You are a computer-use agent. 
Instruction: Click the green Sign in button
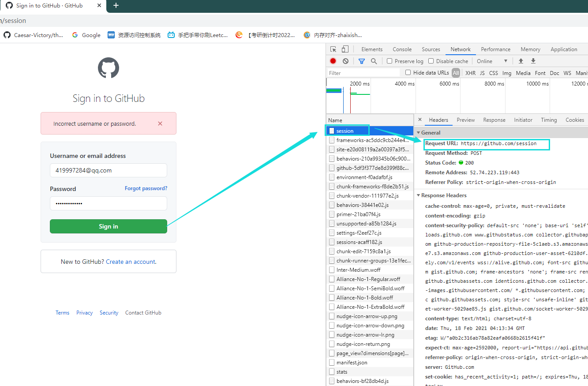click(x=109, y=226)
